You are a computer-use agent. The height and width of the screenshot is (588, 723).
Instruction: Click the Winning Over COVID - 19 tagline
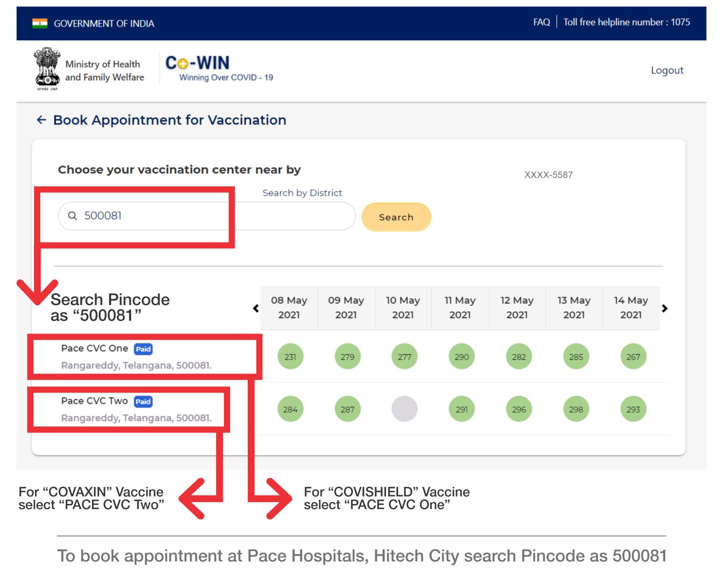[x=226, y=78]
